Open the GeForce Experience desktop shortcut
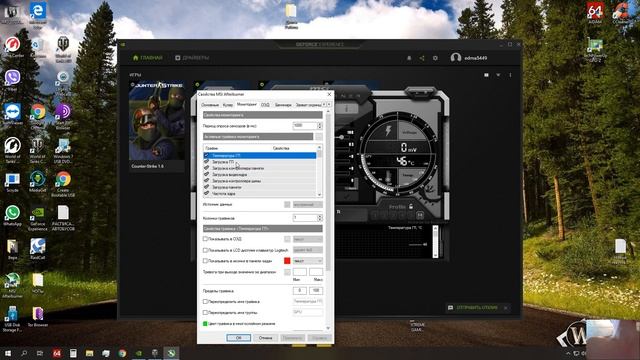This screenshot has width=640, height=360. pyautogui.click(x=38, y=218)
